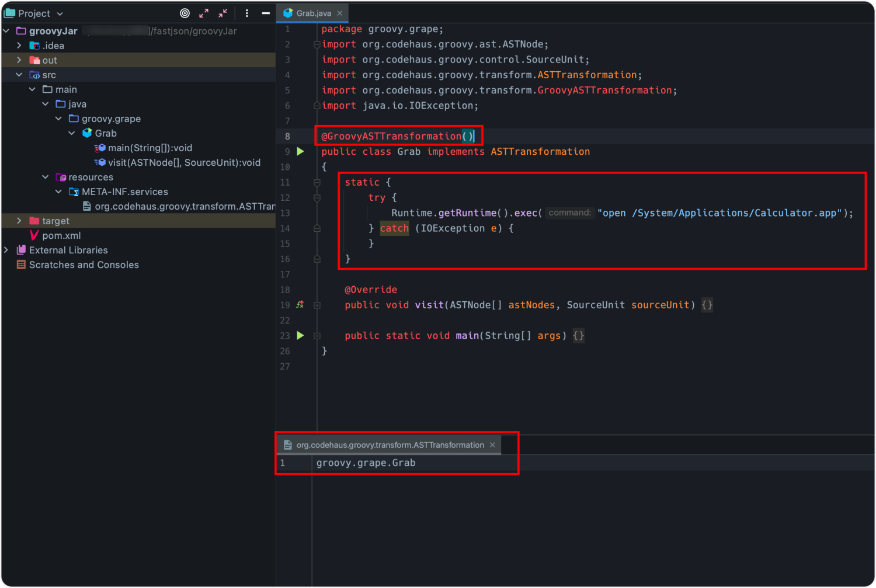Click the Scratches and Consoles icon
This screenshot has width=876, height=588.
pos(22,265)
